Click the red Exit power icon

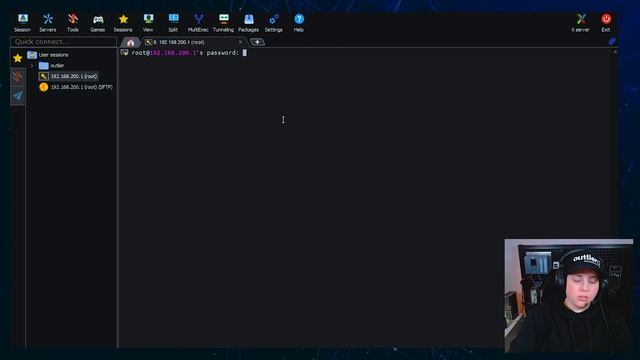click(606, 22)
